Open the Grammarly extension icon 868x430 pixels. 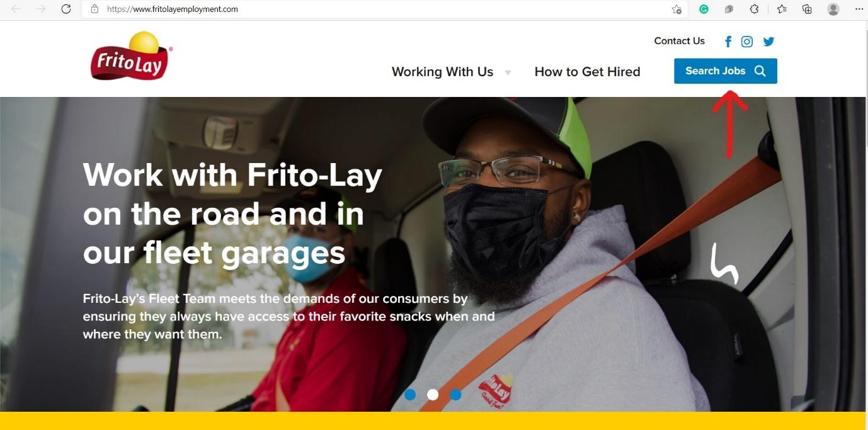tap(704, 9)
